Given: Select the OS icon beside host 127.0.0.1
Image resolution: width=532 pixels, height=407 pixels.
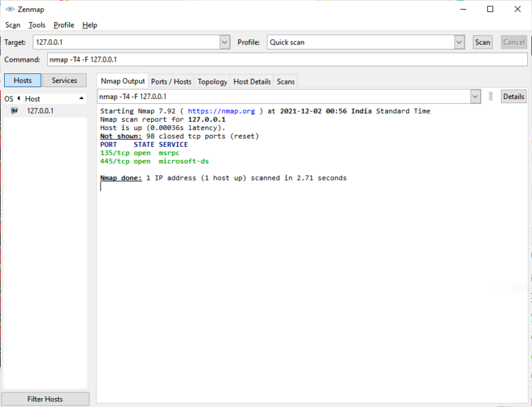Looking at the screenshot, I should 15,111.
